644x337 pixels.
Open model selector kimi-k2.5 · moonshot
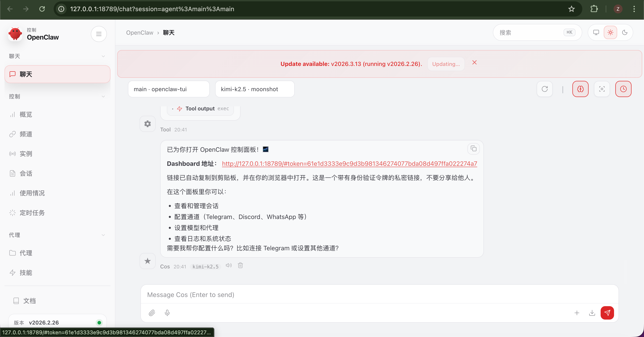pyautogui.click(x=255, y=89)
